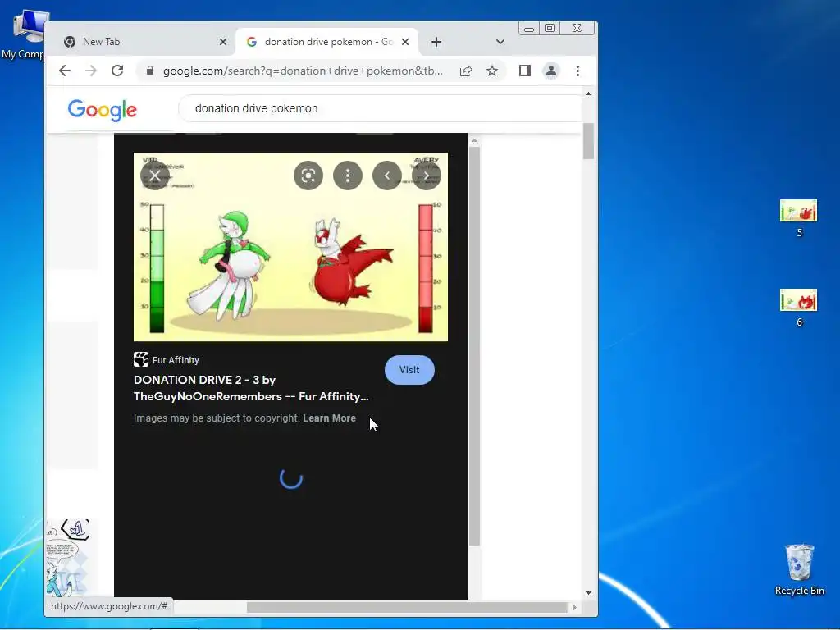Click the page scroll down arrow
This screenshot has height=630, width=840.
pos(588,593)
